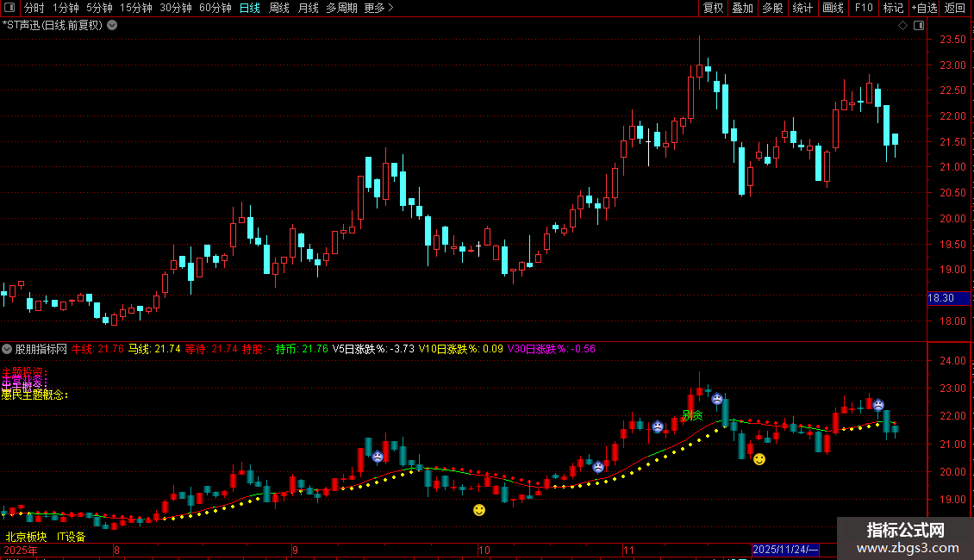Click the sad face beside 别贪 label

point(657,426)
